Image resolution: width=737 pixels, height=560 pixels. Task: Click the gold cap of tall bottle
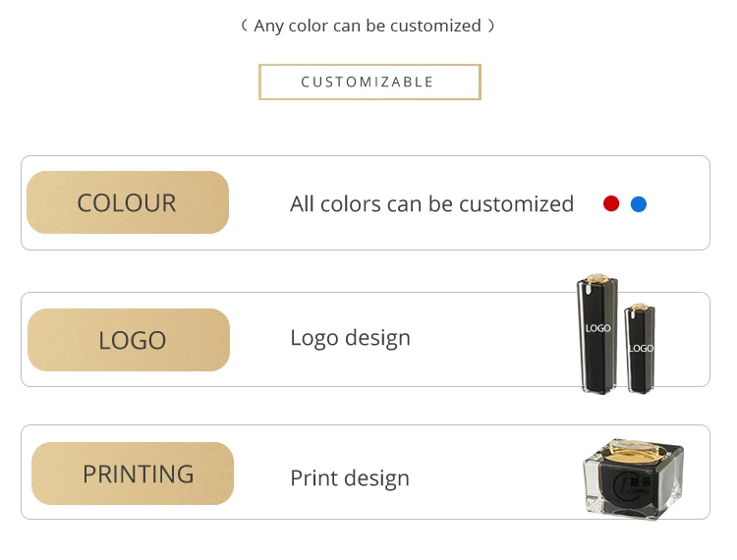(596, 278)
